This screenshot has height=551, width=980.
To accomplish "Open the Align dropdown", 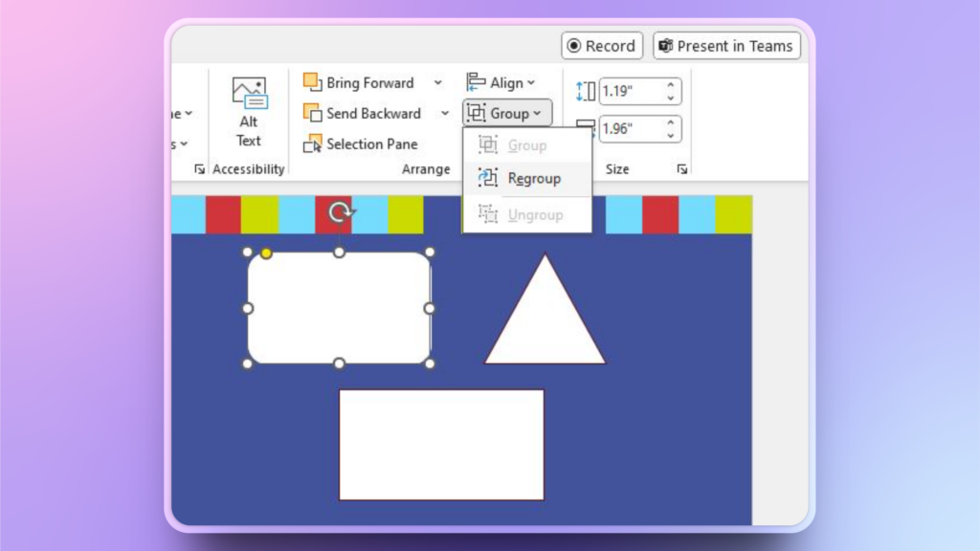I will 501,82.
